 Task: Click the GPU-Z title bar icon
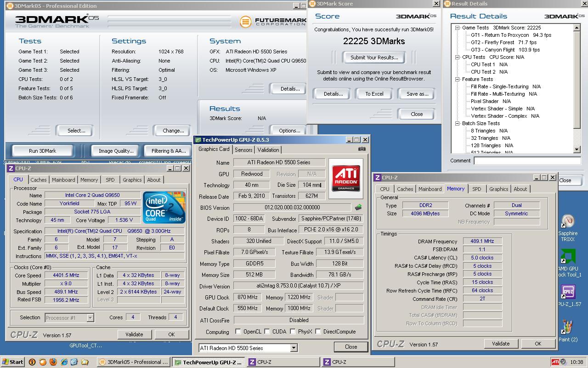click(x=198, y=140)
